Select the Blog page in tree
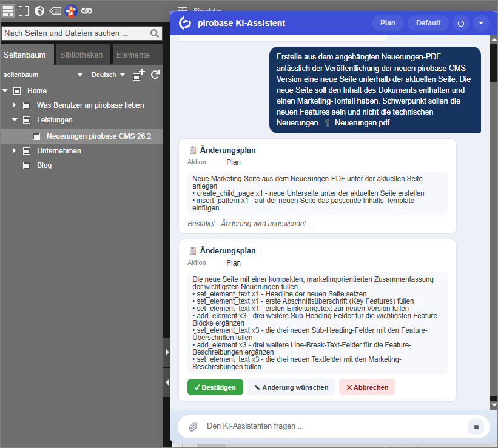 pyautogui.click(x=44, y=165)
